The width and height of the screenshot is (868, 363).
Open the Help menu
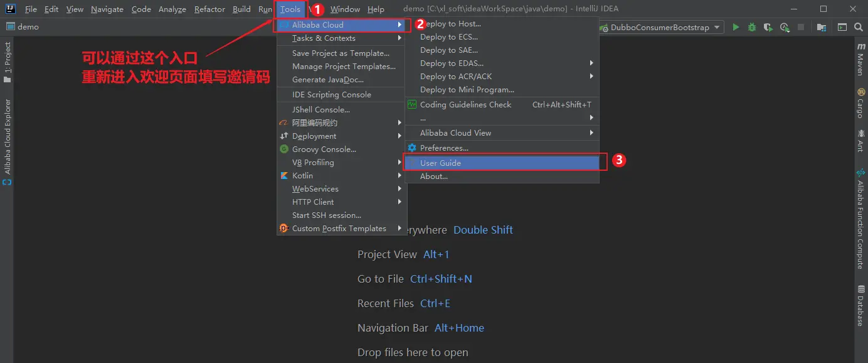click(x=376, y=9)
